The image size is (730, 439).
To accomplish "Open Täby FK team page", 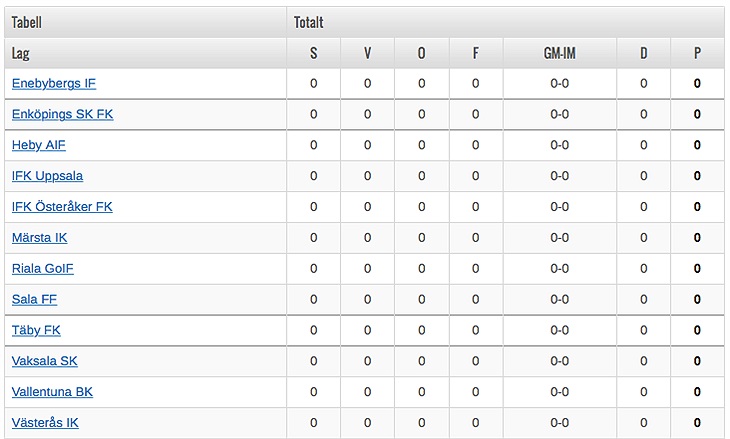I will click(36, 331).
